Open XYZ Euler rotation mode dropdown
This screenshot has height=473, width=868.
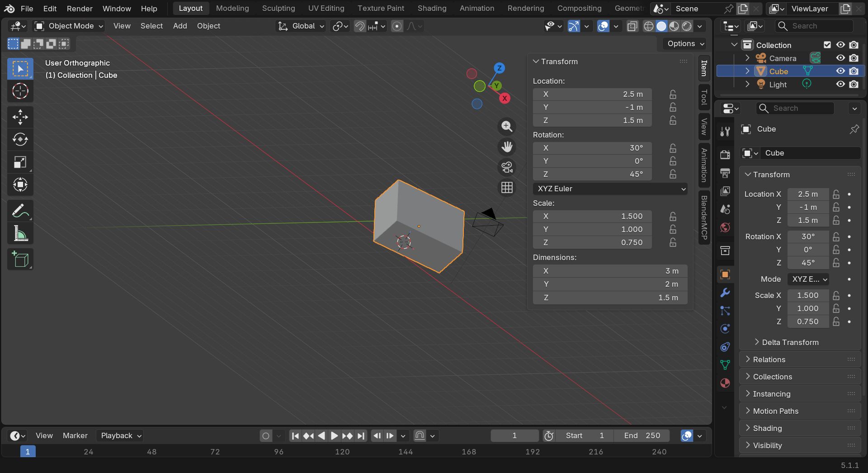[x=610, y=189]
